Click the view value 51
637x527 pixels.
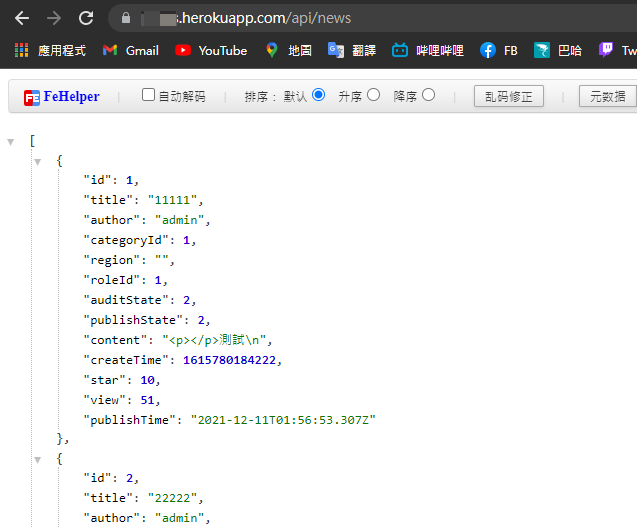147,400
